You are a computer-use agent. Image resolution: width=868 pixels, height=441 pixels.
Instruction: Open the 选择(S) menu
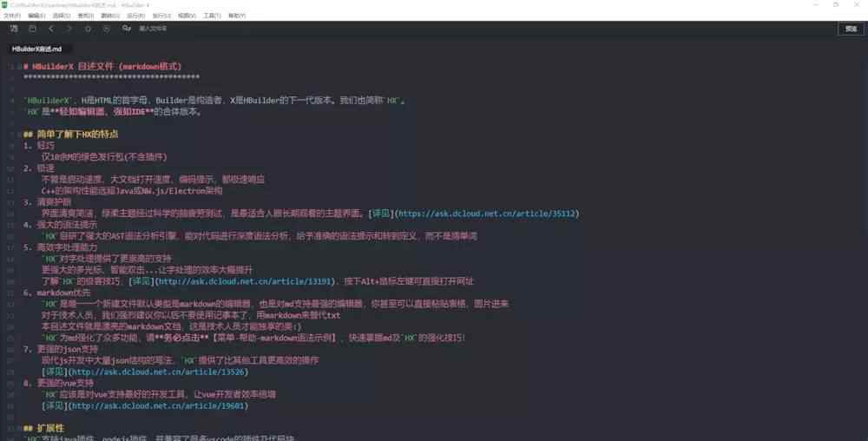[61, 16]
